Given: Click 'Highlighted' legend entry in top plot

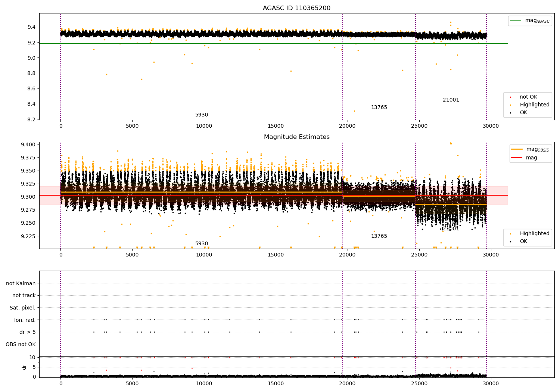Looking at the screenshot, I should (x=534, y=105).
